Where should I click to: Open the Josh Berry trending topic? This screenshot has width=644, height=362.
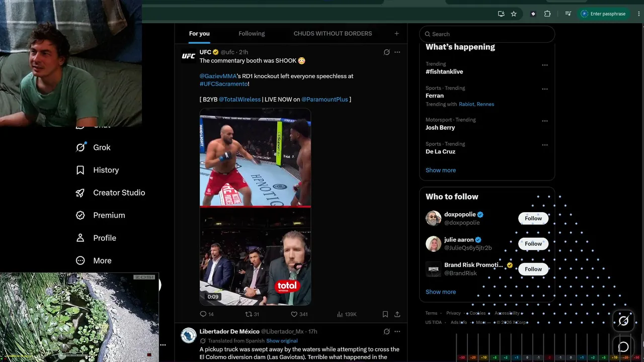click(x=440, y=128)
